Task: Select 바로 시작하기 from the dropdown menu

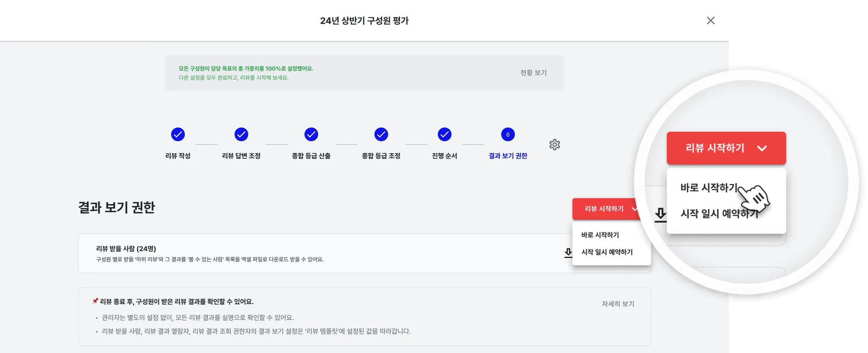Action: click(600, 235)
